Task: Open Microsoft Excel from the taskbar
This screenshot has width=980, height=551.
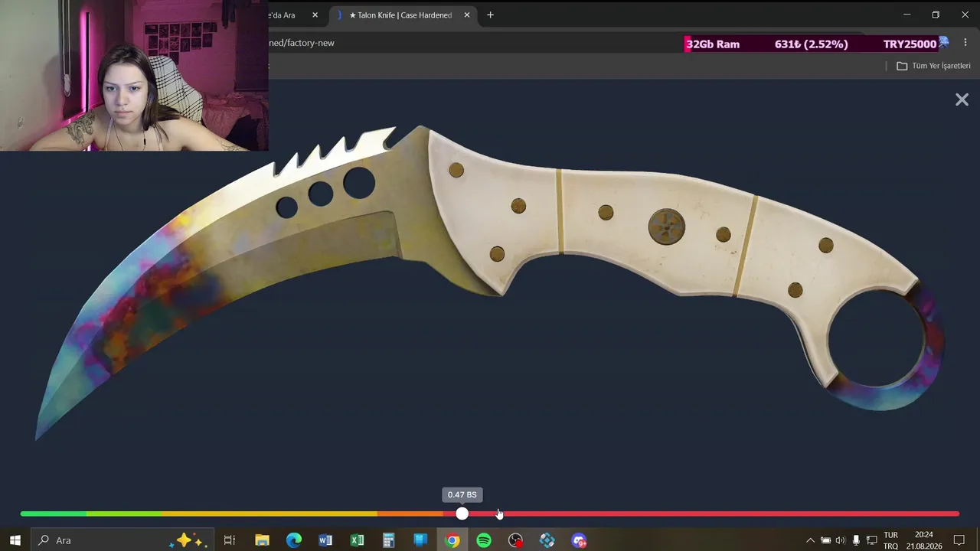Action: (357, 540)
